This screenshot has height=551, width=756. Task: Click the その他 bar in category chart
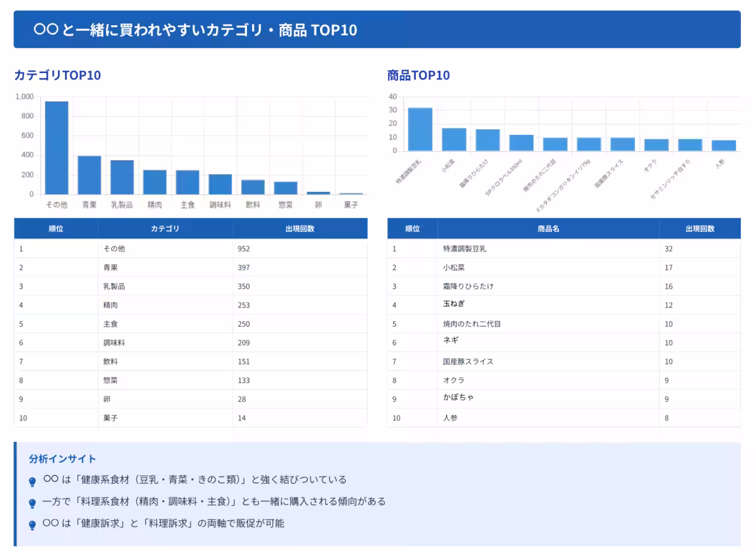click(x=57, y=148)
